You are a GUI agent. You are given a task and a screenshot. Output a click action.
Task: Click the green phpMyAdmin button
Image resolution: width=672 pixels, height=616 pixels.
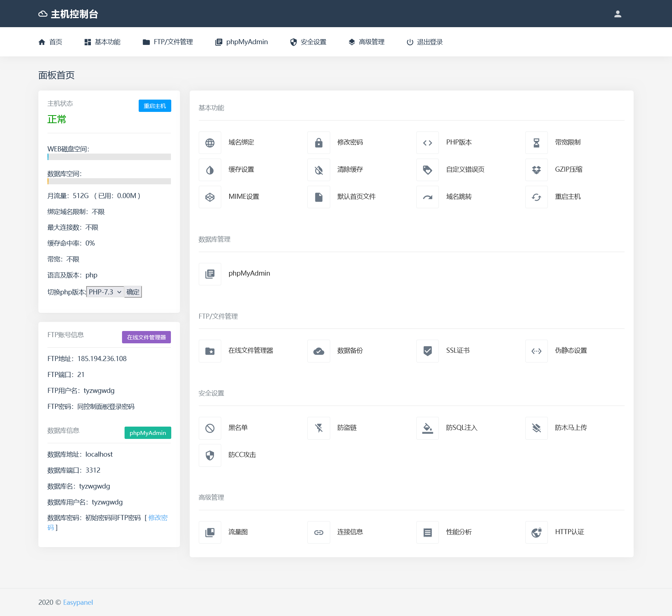pos(148,433)
